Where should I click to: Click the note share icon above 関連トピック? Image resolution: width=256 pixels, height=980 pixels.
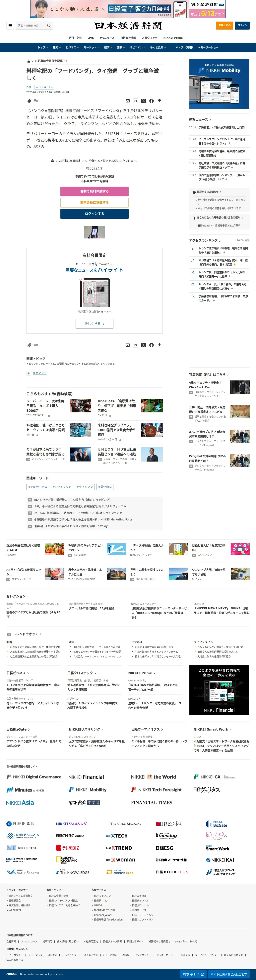coord(136,345)
